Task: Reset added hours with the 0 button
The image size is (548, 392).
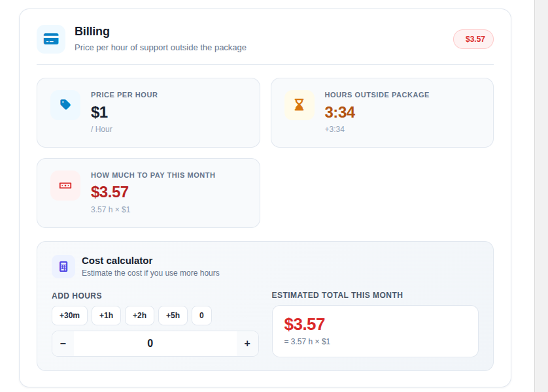Action: click(x=201, y=316)
